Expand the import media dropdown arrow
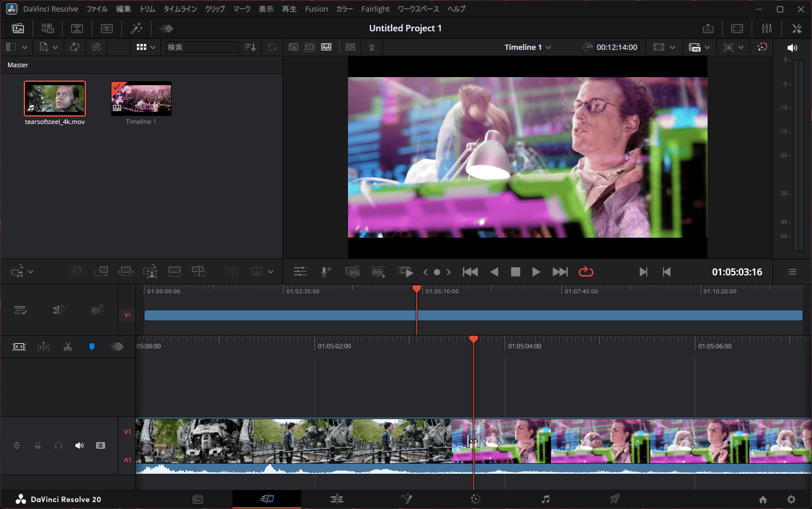812x509 pixels. pos(55,48)
